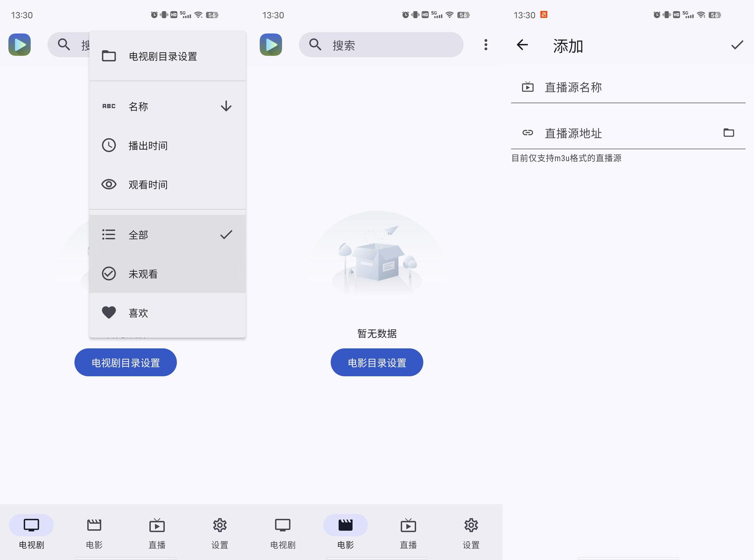Focus the 直播源名称 input field

point(628,87)
